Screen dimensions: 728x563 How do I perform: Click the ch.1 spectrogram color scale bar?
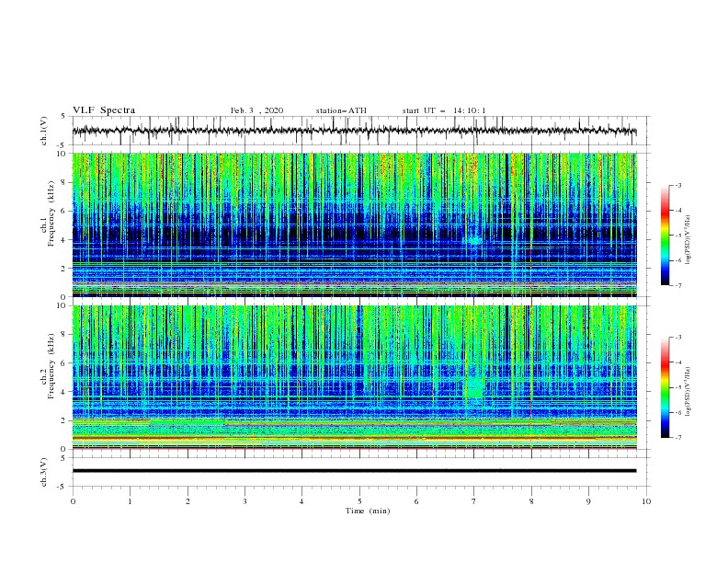665,236
